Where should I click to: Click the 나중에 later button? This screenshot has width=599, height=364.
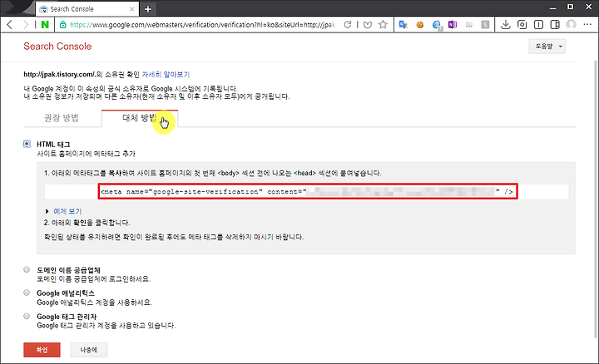click(89, 350)
